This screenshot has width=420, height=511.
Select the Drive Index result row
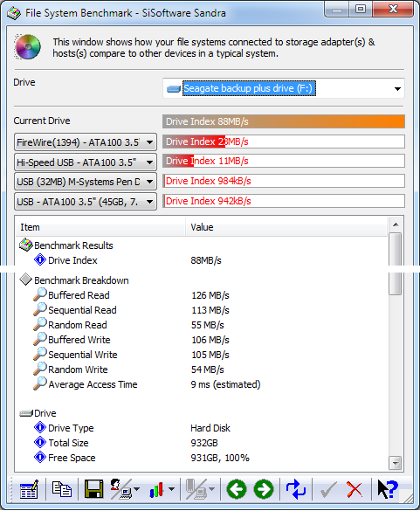(202, 260)
